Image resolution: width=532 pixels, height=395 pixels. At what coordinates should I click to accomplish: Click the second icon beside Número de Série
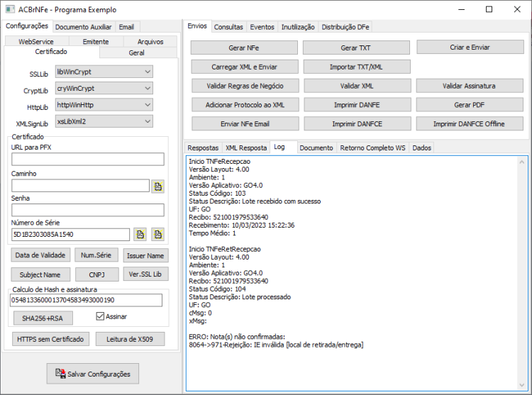pyautogui.click(x=157, y=234)
